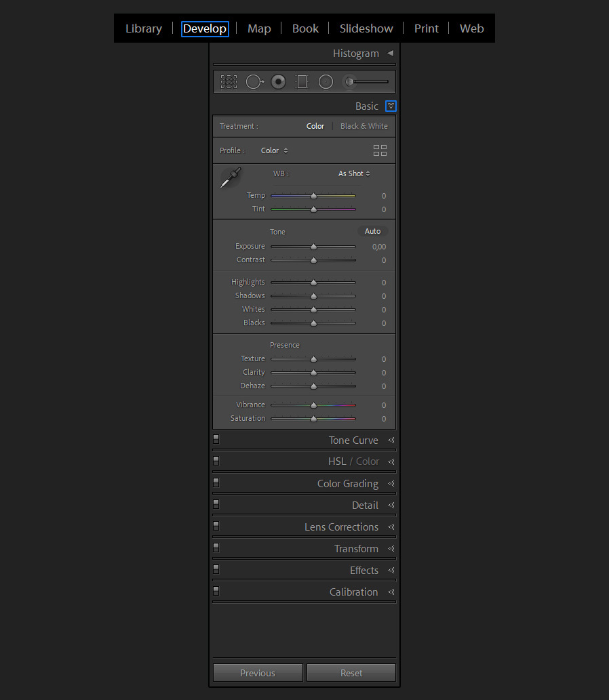This screenshot has width=609, height=700.
Task: Click the Exposure slider handle
Action: pyautogui.click(x=314, y=247)
